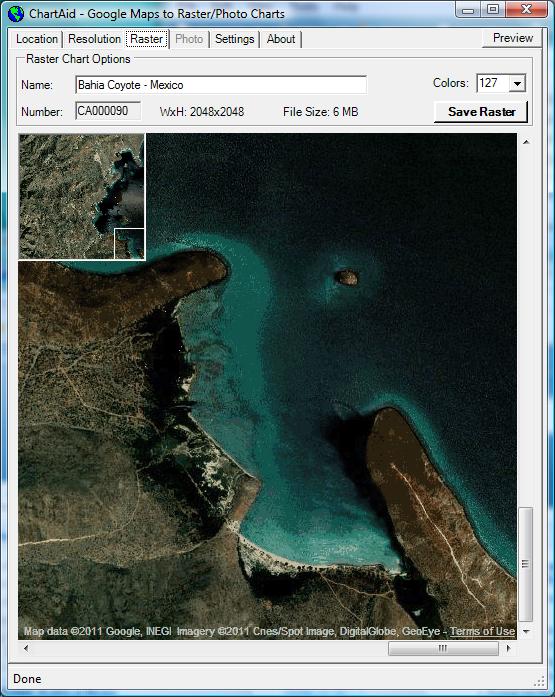Open the Colors dropdown arrow
Screen dimensions: 555x697
click(x=517, y=83)
